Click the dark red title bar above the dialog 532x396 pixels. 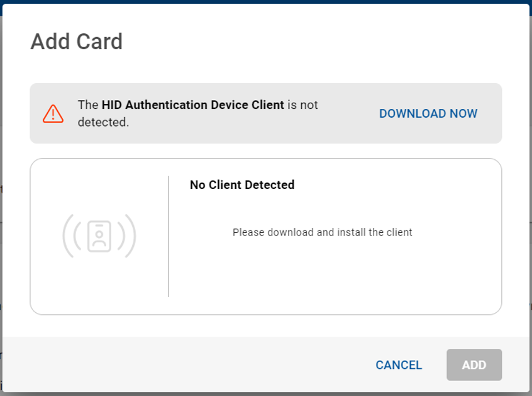266,4
